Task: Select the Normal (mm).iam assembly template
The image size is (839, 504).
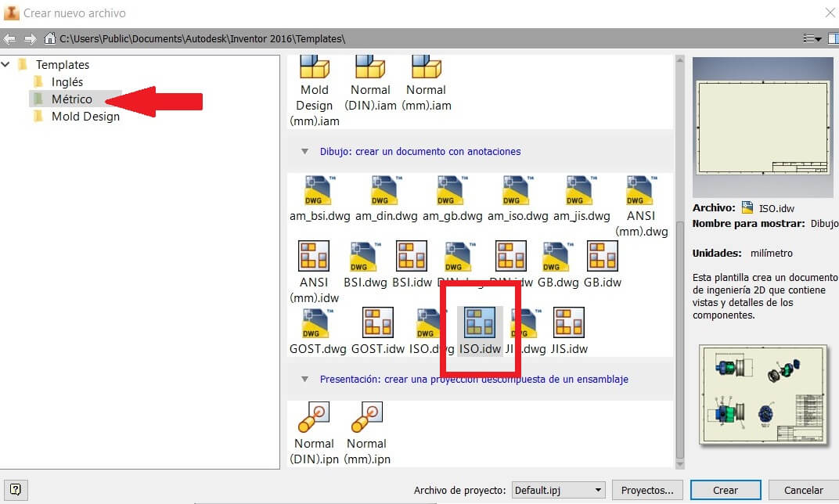Action: click(427, 84)
